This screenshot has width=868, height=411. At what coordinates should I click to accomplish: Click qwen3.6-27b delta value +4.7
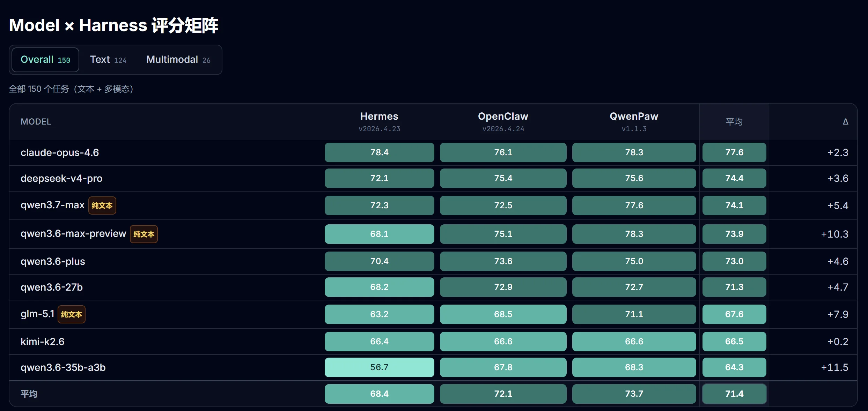click(838, 287)
